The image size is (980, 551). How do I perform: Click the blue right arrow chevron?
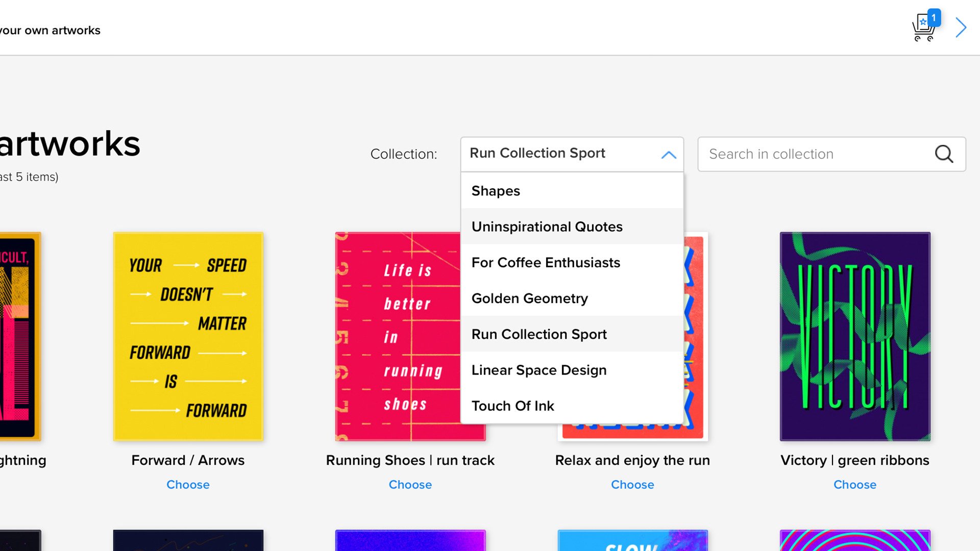(961, 28)
